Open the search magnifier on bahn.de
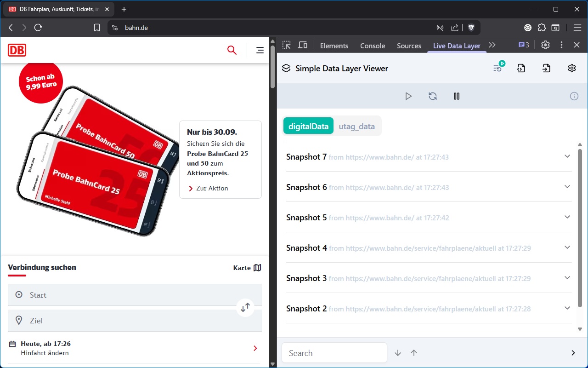The image size is (588, 368). click(232, 50)
